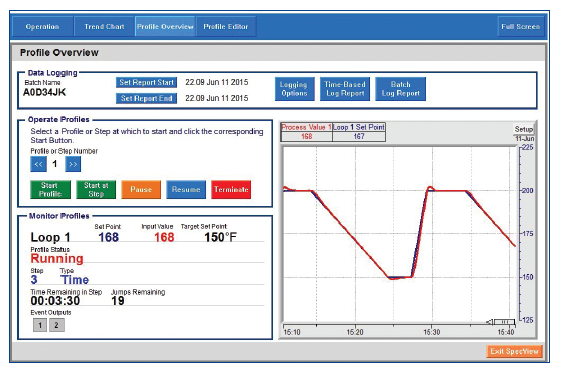Open the Profile Editor tab
The height and width of the screenshot is (376, 563).
click(x=226, y=27)
